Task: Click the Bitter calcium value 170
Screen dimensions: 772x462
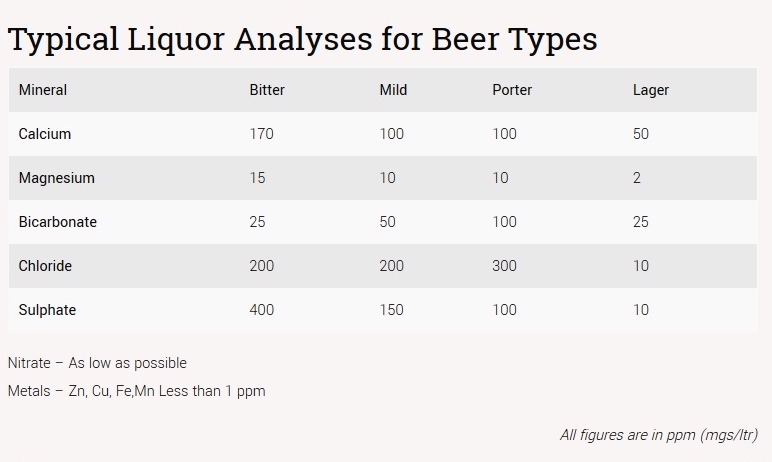Action: [261, 134]
